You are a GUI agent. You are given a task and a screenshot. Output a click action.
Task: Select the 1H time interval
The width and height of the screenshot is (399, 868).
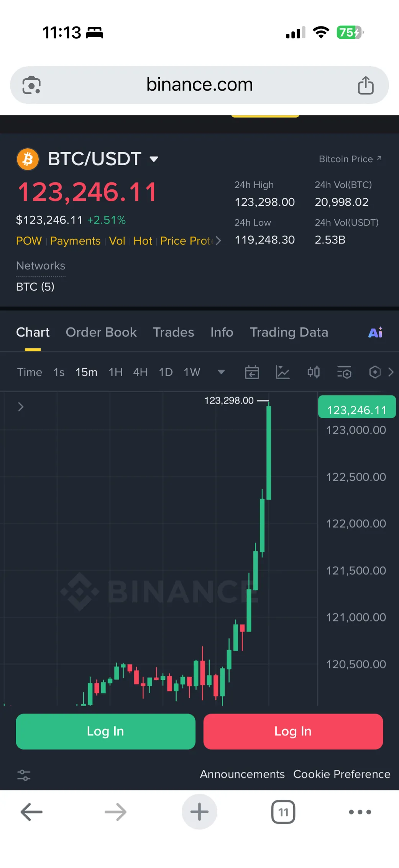tap(115, 372)
